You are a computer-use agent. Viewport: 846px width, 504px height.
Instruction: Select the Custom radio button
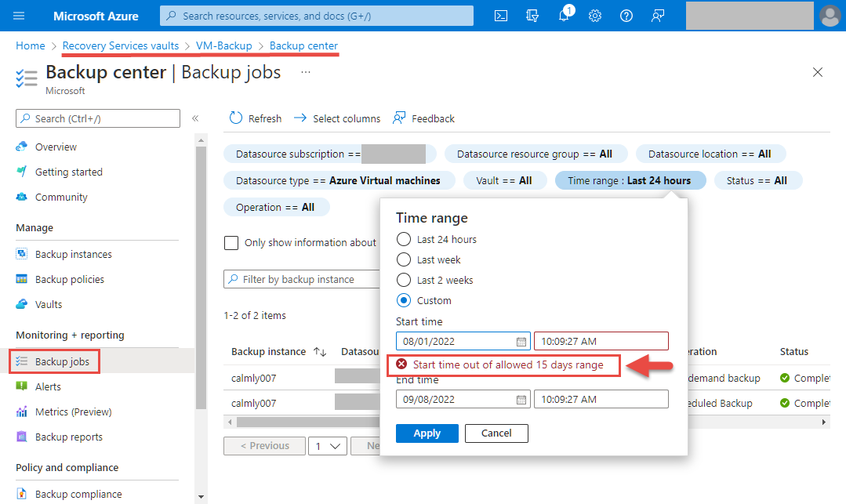click(404, 300)
